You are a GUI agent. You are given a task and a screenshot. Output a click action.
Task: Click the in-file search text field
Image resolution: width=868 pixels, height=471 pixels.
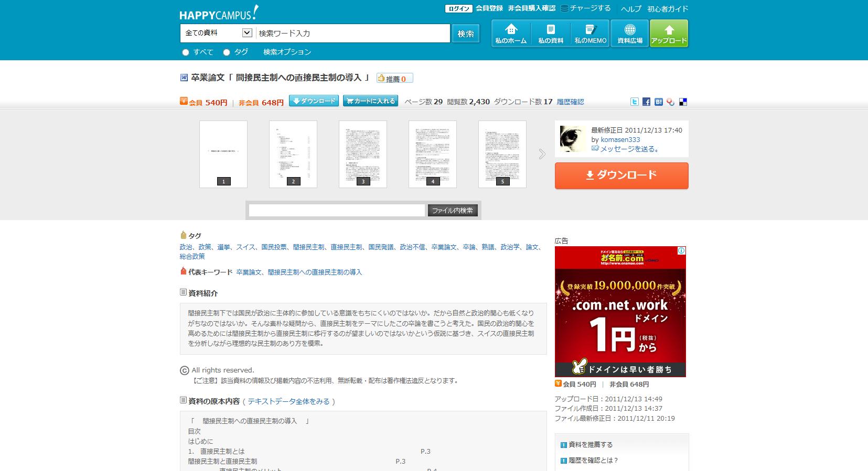[x=337, y=211]
